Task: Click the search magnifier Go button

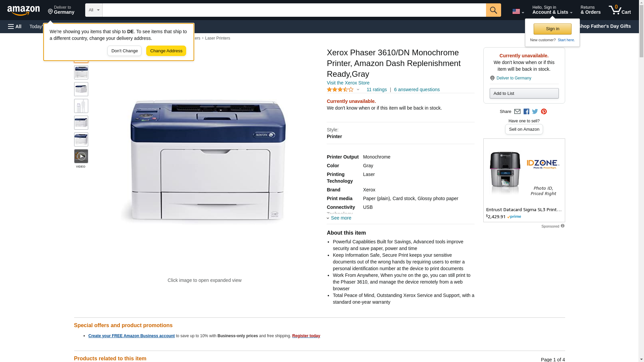Action: coord(493,10)
